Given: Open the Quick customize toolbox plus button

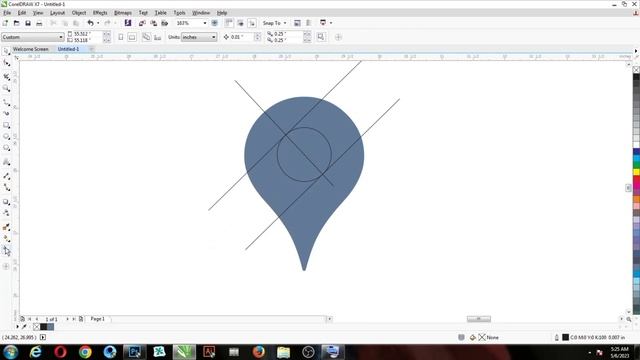Looking at the screenshot, I should pos(6,267).
